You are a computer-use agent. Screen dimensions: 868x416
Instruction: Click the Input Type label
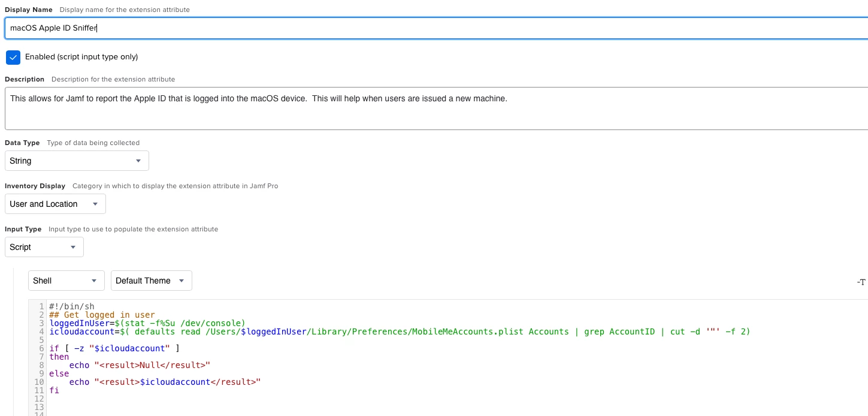pos(23,229)
